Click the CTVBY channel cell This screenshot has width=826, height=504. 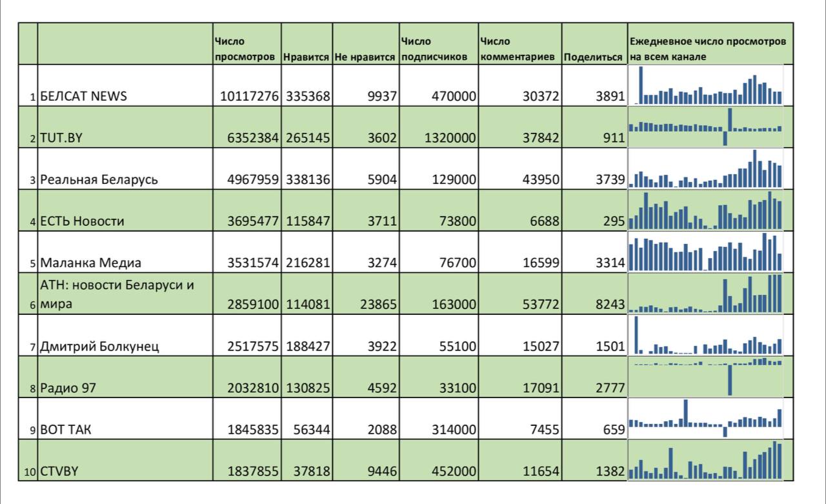tap(125, 460)
